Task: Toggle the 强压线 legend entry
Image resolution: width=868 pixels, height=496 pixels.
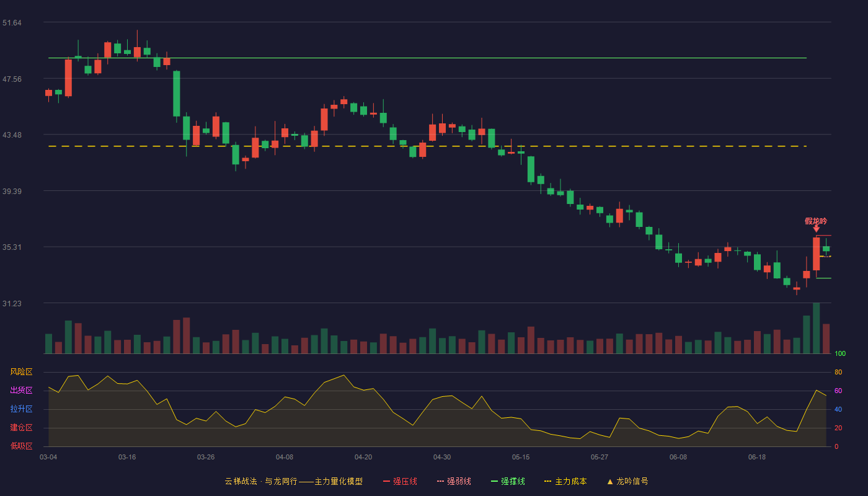Action: coord(400,481)
